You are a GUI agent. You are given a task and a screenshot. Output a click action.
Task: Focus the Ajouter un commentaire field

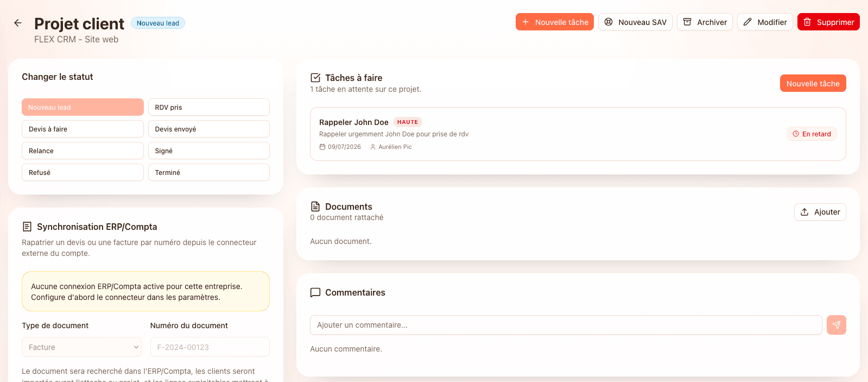tap(566, 325)
